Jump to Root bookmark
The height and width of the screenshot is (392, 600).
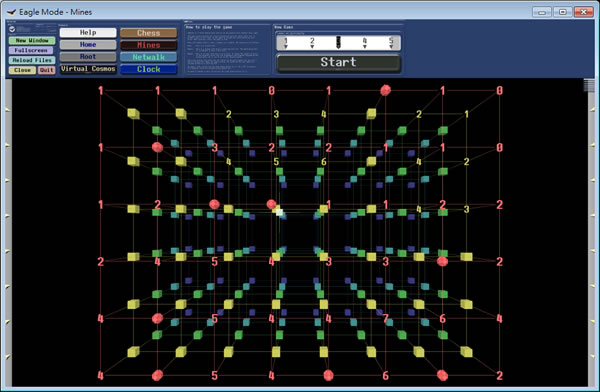point(88,57)
